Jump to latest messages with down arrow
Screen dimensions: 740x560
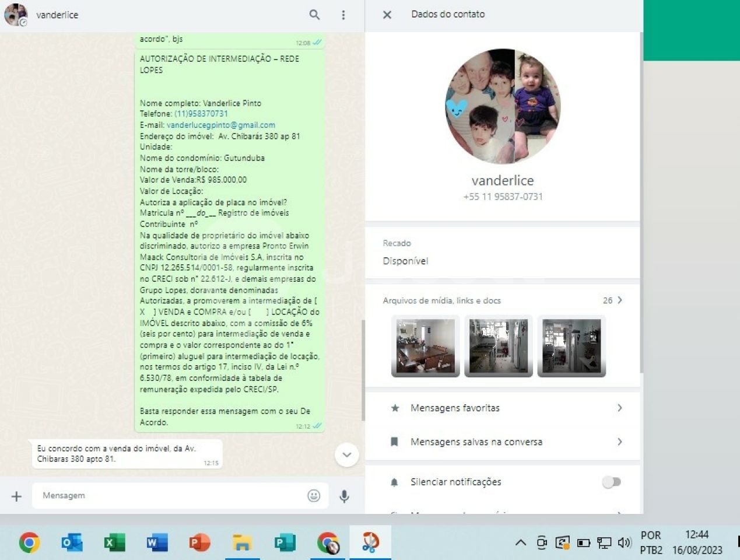tap(347, 455)
